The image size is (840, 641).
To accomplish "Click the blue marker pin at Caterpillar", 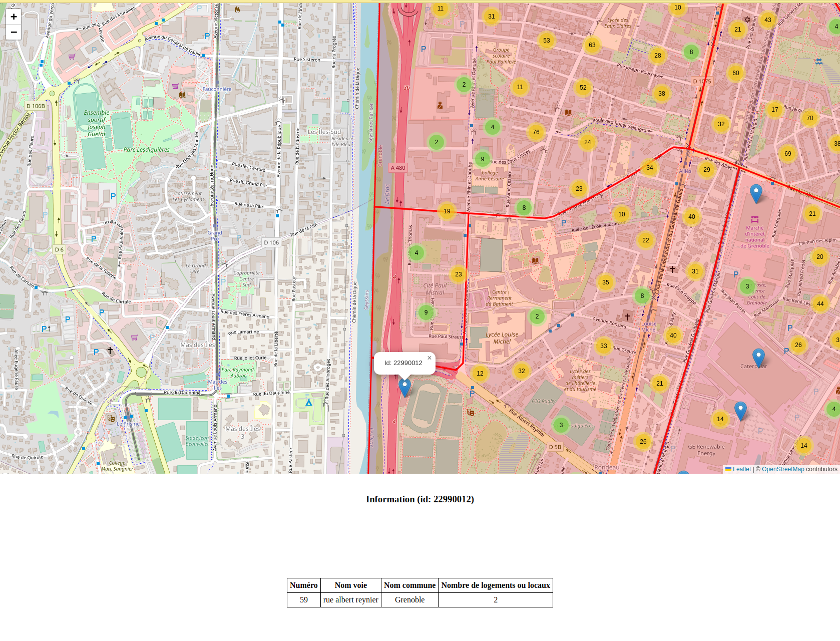I will [758, 358].
